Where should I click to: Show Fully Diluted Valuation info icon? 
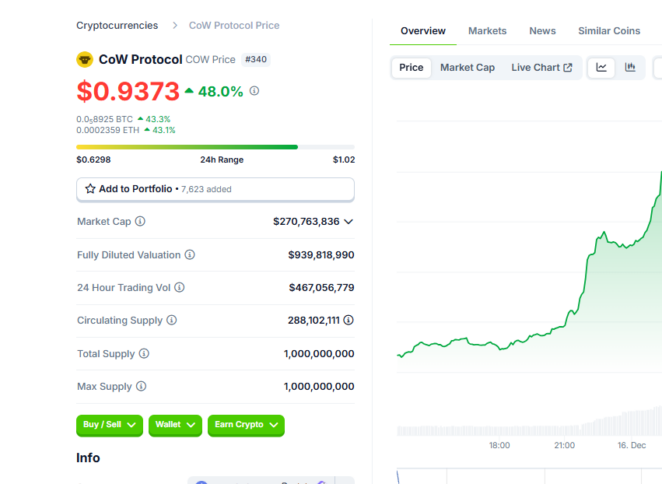coord(190,255)
